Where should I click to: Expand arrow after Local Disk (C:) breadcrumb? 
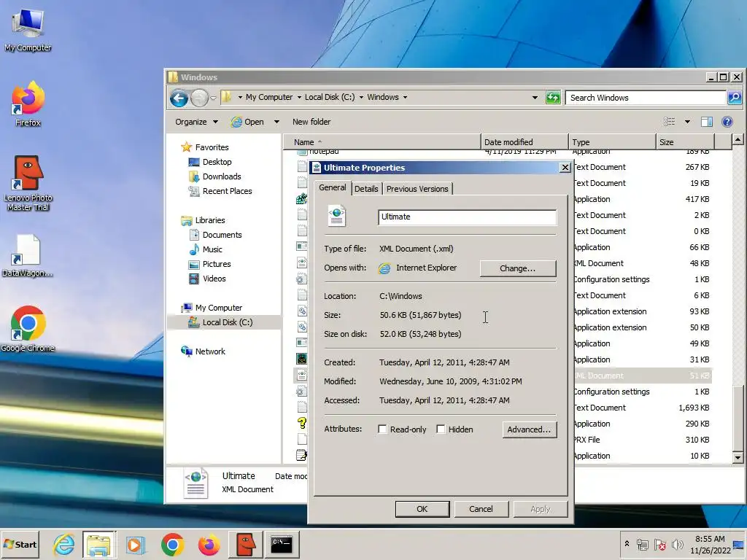coord(361,97)
